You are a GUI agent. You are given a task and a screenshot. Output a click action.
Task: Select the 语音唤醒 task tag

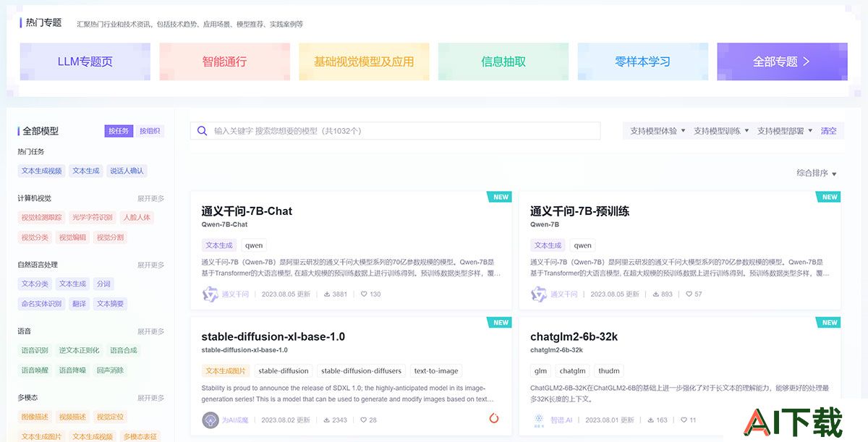pos(35,370)
